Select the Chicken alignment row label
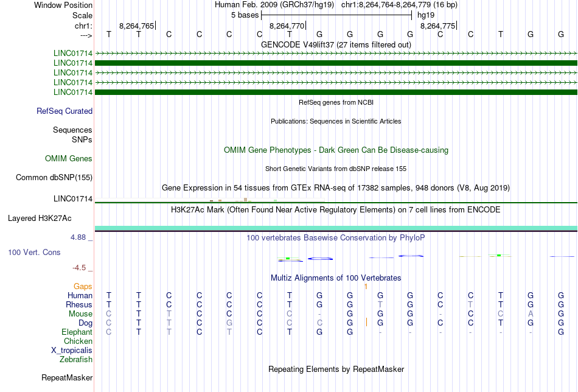The width and height of the screenshot is (578, 392). pos(78,341)
